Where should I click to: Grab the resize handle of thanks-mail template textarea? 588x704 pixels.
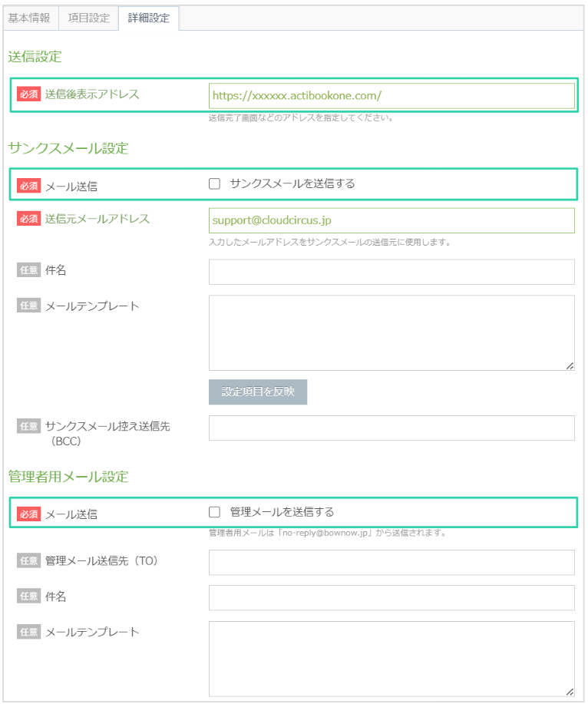[x=570, y=366]
